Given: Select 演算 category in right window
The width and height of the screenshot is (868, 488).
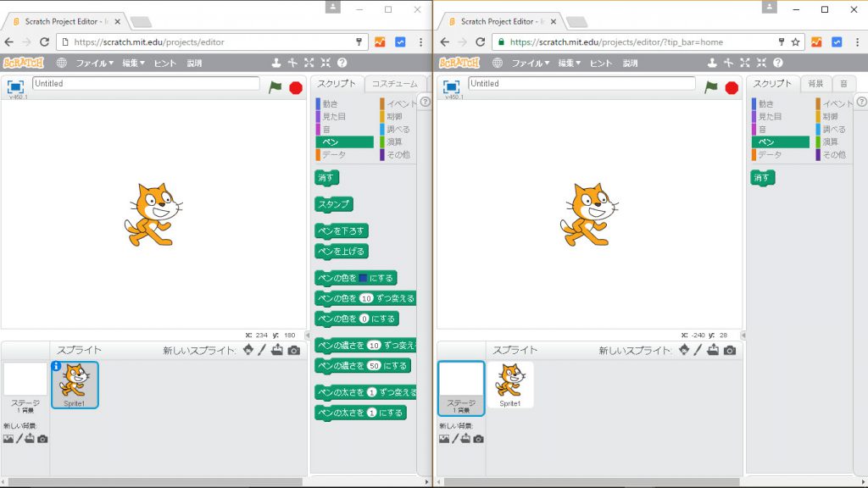Looking at the screenshot, I should pos(830,141).
